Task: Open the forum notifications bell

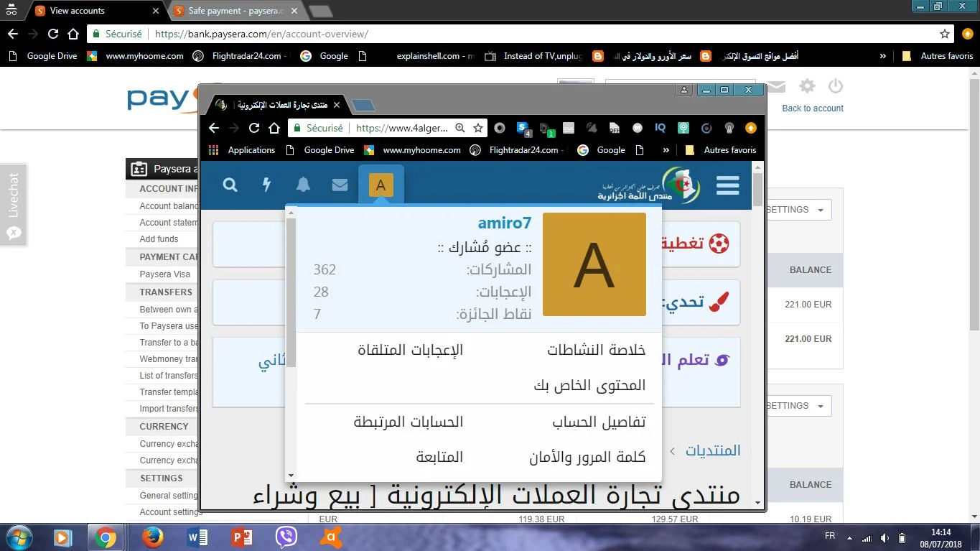Action: click(x=304, y=185)
